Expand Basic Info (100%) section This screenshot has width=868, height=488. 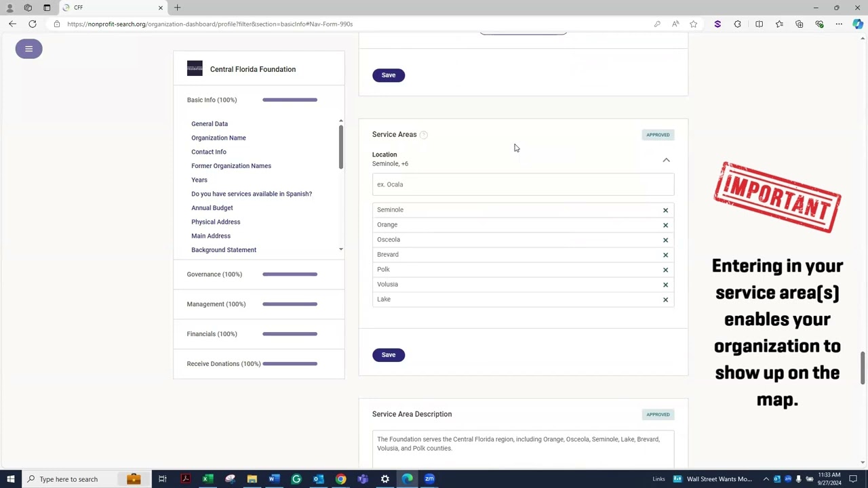tap(212, 100)
